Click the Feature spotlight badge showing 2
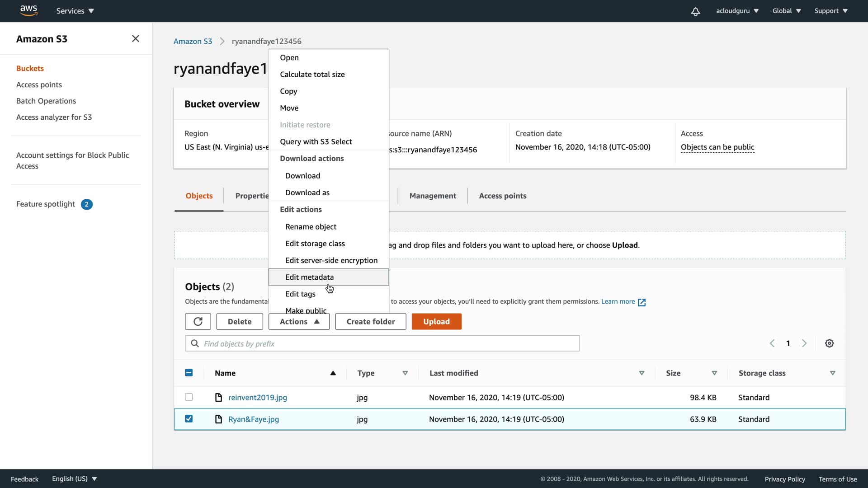868x488 pixels. pyautogui.click(x=86, y=204)
